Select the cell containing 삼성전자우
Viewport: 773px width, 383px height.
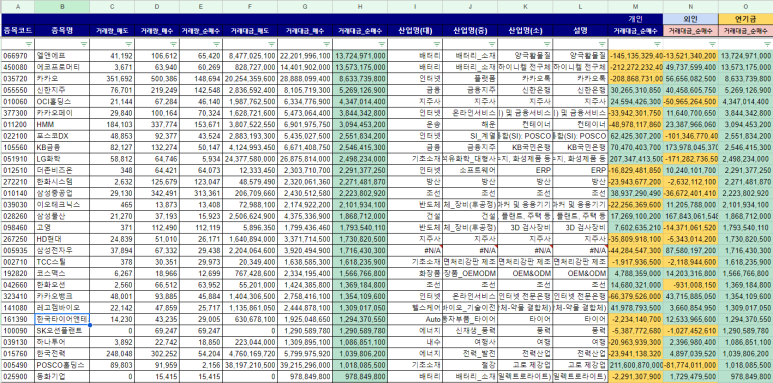[x=62, y=250]
